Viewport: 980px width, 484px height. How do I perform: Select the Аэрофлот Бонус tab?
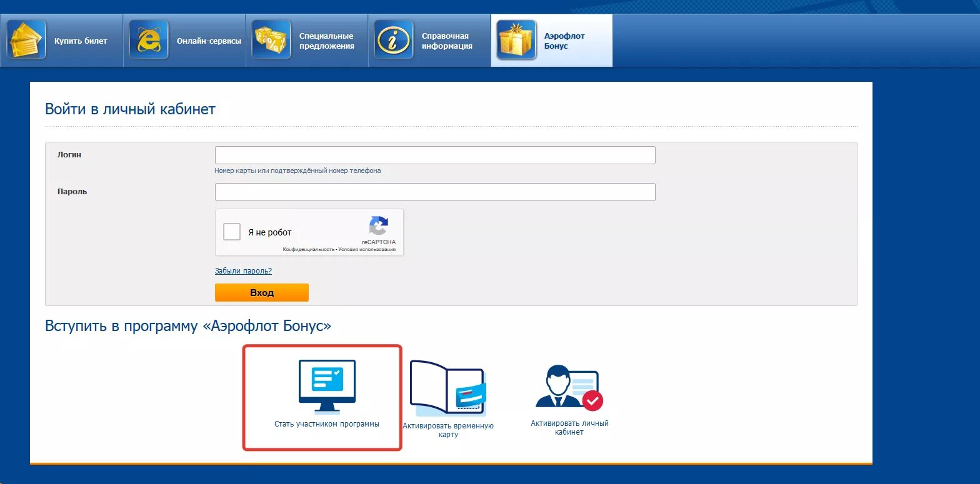[552, 41]
